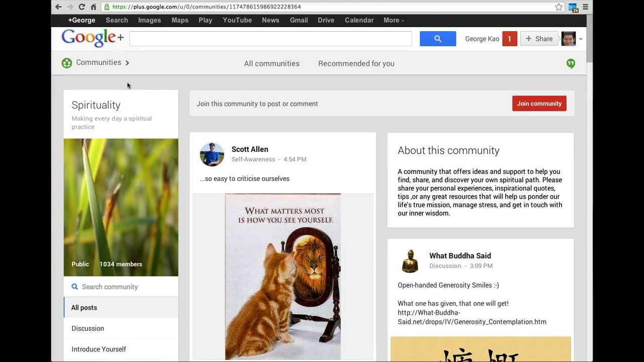Open the account dropdown arrow
The image size is (644, 362).
pos(581,39)
